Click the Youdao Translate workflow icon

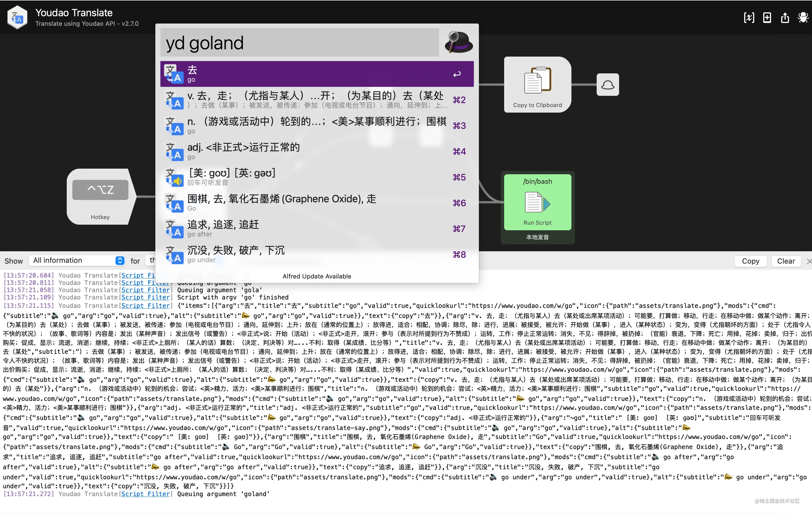[x=17, y=17]
